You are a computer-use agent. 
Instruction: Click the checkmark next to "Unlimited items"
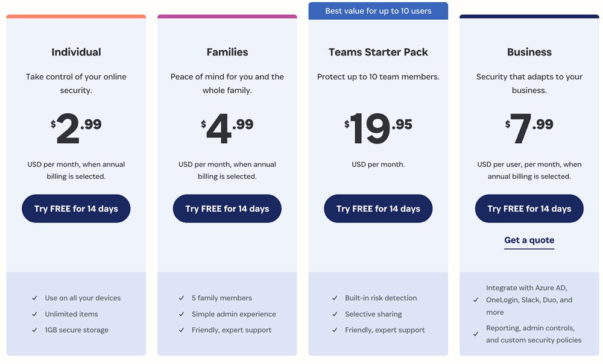coord(34,314)
